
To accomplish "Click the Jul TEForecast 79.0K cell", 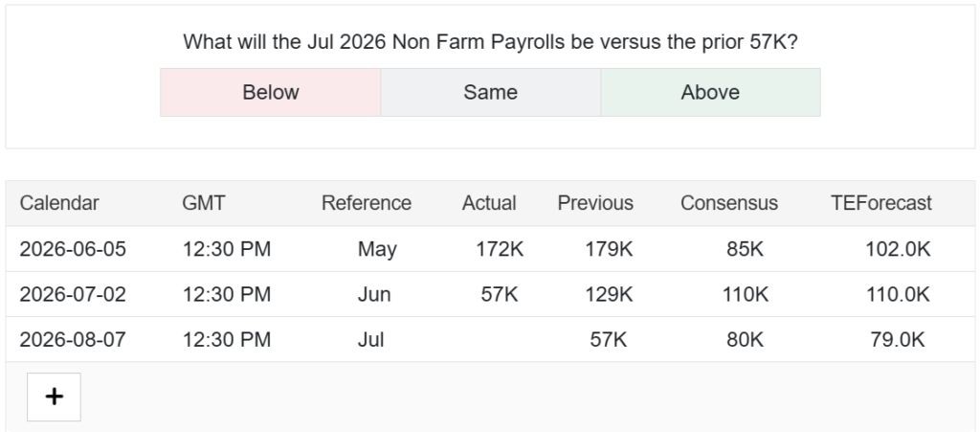I will click(x=898, y=339).
